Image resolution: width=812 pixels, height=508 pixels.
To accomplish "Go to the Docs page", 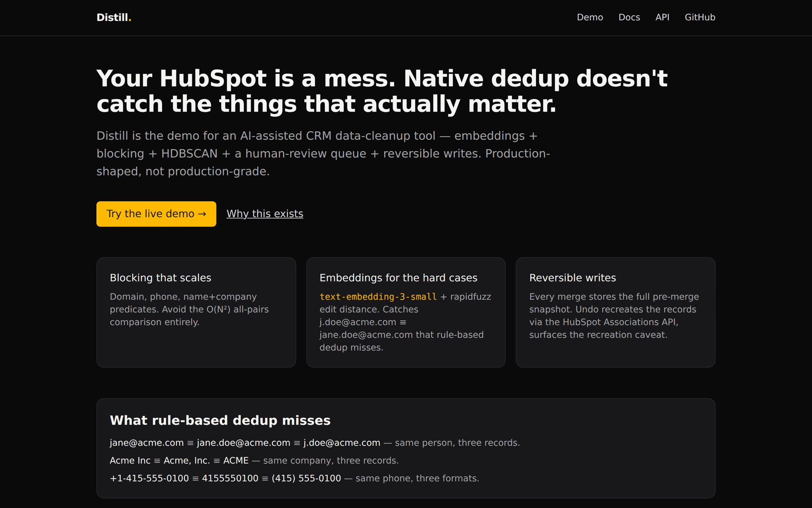I will 629,17.
